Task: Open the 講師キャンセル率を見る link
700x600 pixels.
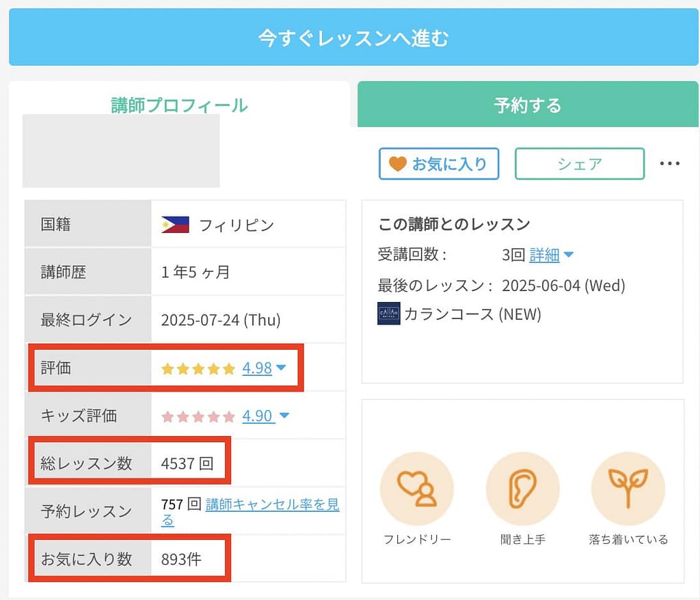Action: coord(272,505)
